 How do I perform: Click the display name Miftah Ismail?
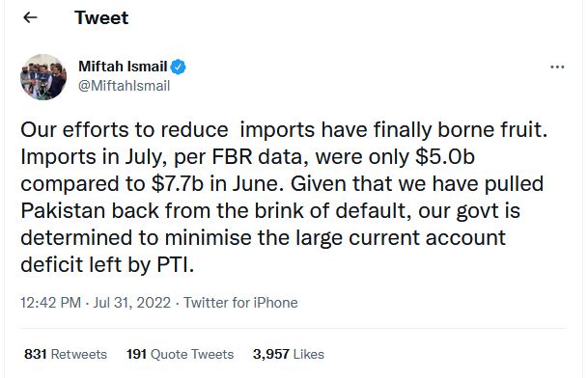(123, 67)
